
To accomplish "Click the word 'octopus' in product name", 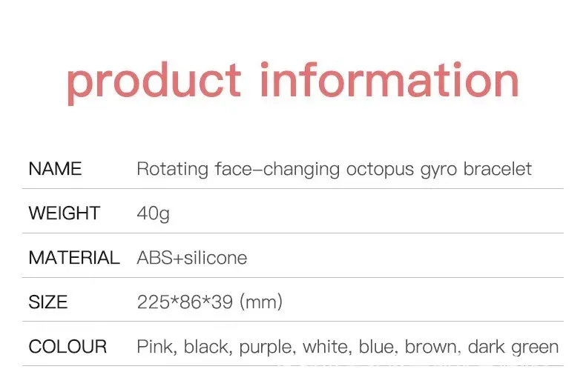I will coord(380,170).
